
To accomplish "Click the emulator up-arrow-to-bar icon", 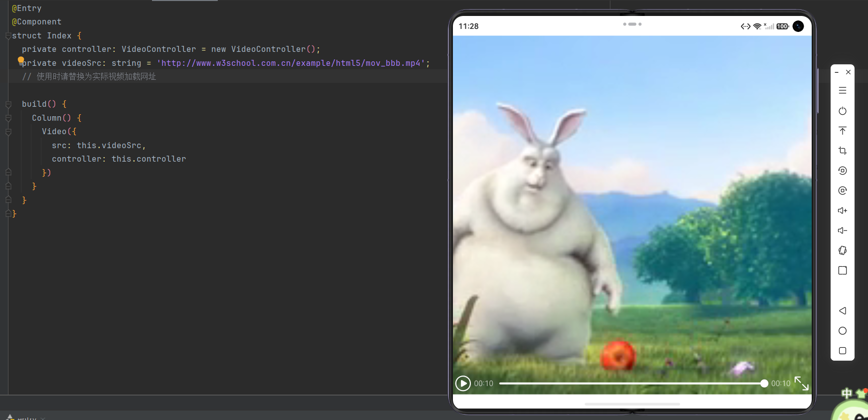I will click(x=843, y=131).
